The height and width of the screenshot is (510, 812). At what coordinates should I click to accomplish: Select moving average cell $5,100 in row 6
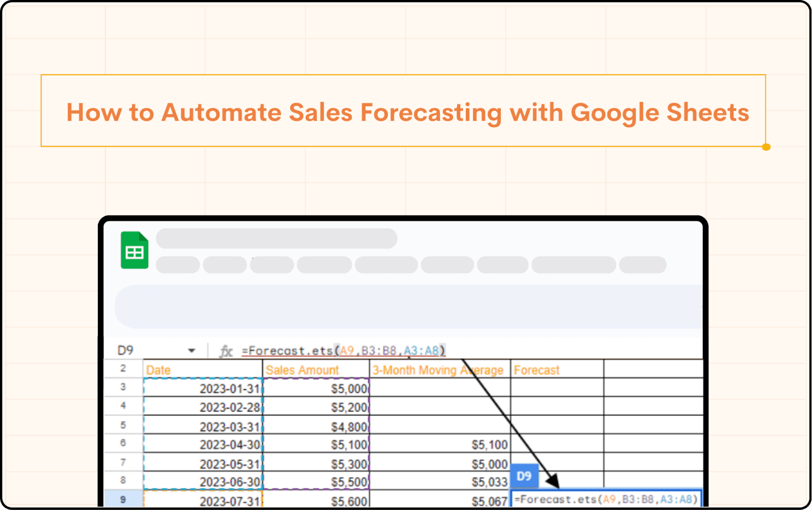click(x=440, y=444)
